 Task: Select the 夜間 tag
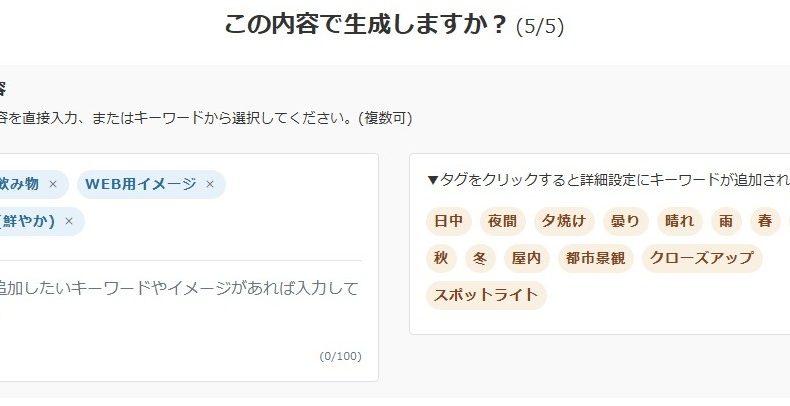[503, 221]
